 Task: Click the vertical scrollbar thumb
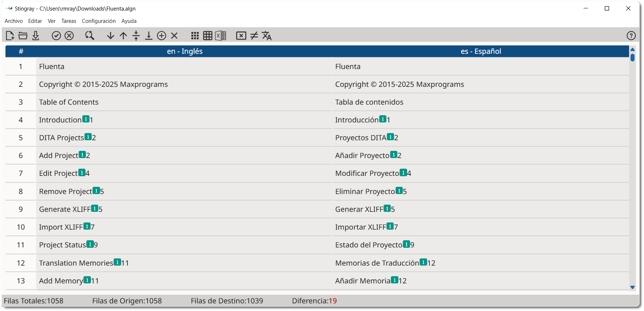pyautogui.click(x=632, y=57)
